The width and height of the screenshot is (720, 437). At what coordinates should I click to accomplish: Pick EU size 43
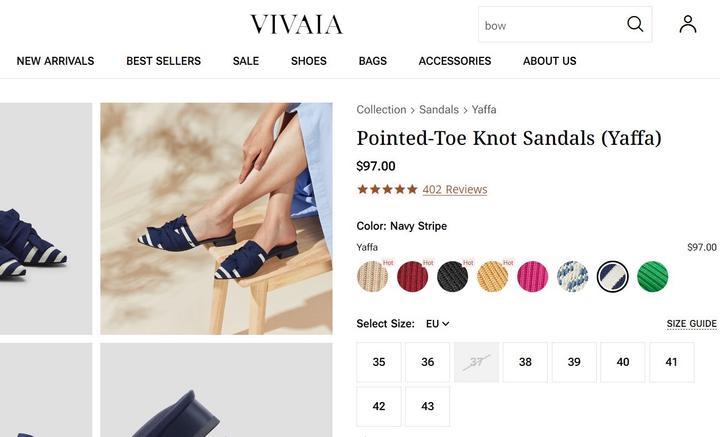427,407
